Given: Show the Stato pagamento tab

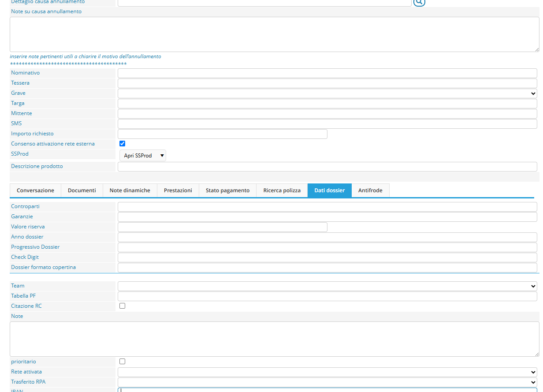Looking at the screenshot, I should click(x=227, y=190).
